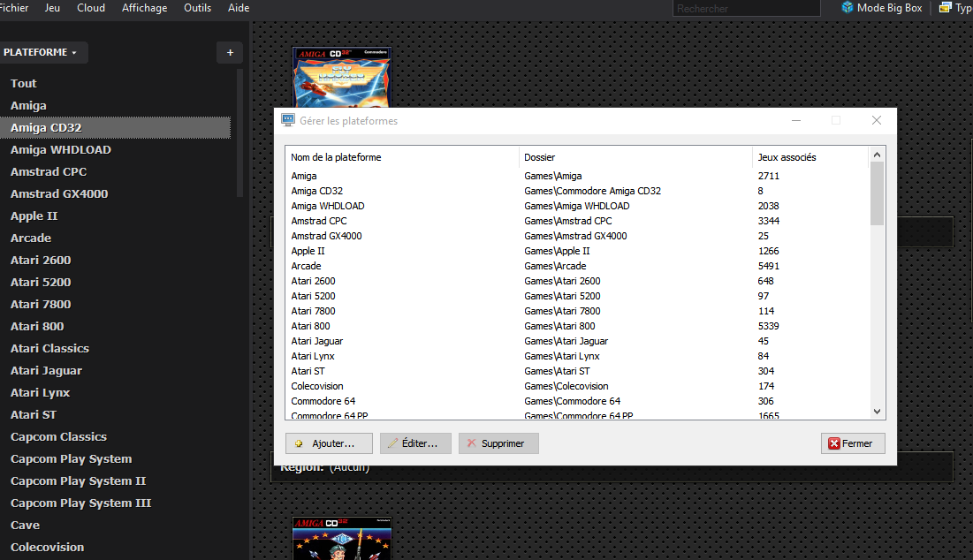Select Amstrad CPC in the sidebar
973x560 pixels.
(x=49, y=171)
